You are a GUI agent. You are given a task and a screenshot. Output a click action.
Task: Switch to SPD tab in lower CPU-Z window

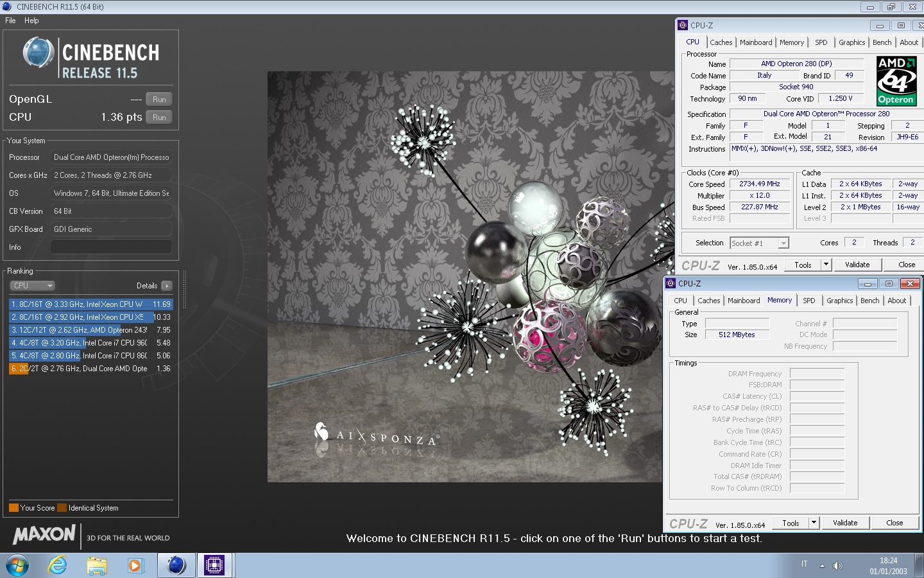tap(809, 301)
